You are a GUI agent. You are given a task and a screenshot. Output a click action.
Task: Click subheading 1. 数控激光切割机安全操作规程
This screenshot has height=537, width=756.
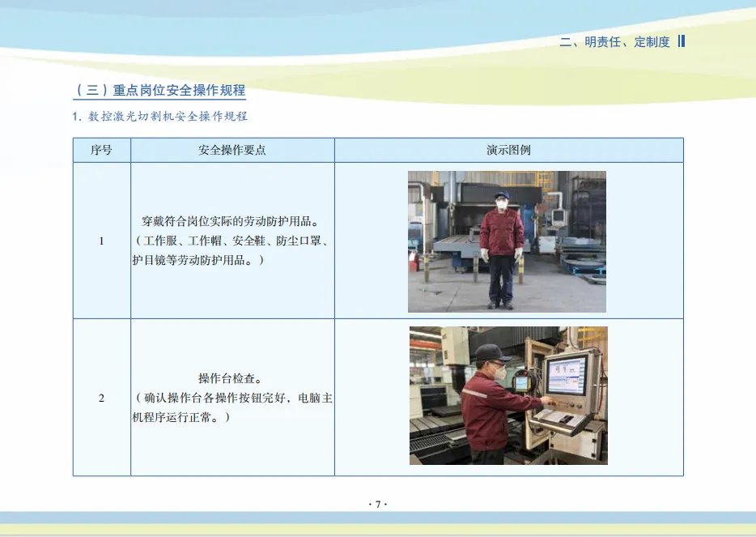click(x=160, y=117)
